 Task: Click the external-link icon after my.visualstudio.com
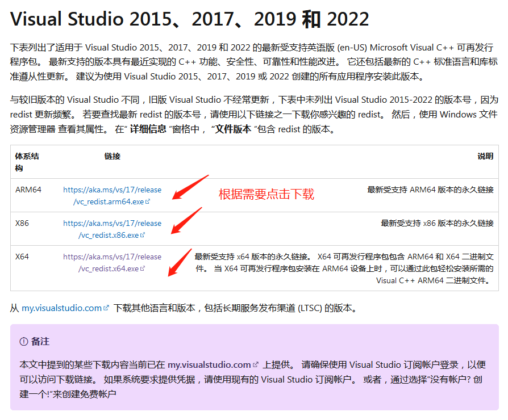(105, 307)
